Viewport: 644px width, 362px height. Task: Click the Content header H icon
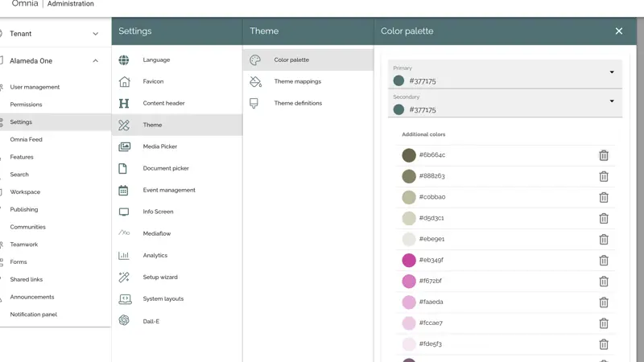(124, 104)
